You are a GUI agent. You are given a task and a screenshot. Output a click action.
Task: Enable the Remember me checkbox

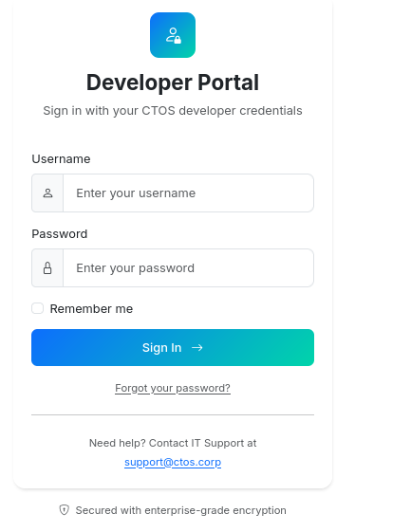coord(37,308)
